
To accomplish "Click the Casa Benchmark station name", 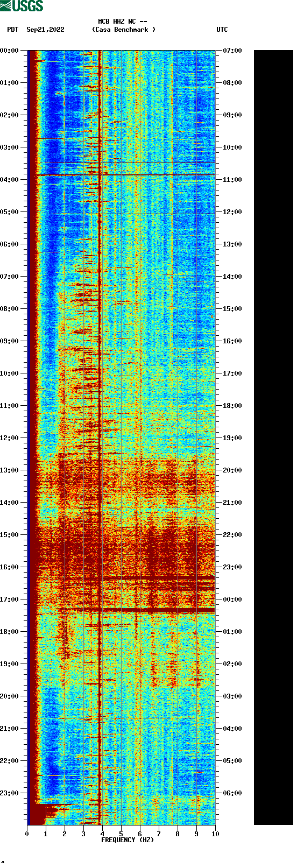I will [124, 30].
